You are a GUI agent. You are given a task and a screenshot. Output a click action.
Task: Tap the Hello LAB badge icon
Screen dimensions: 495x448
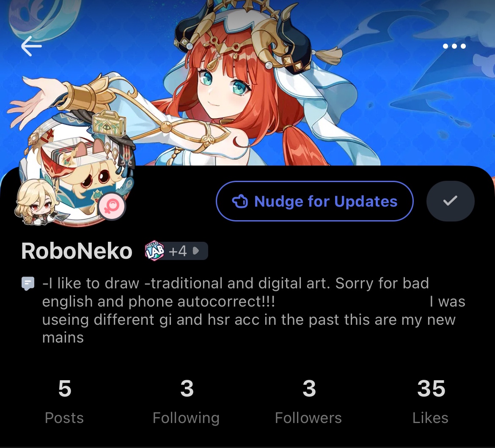tap(154, 251)
